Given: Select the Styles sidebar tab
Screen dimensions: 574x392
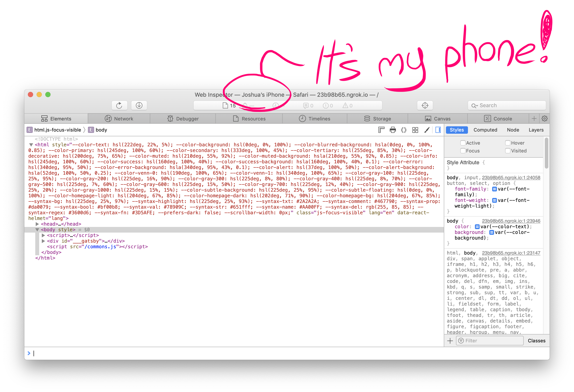Looking at the screenshot, I should [457, 130].
